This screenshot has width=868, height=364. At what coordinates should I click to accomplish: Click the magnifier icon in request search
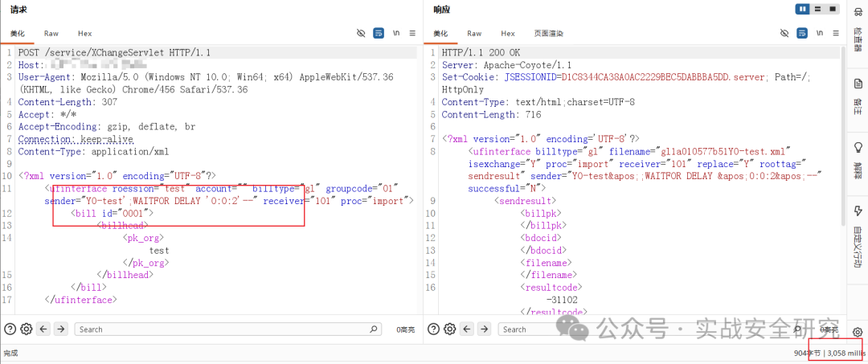pyautogui.click(x=375, y=329)
